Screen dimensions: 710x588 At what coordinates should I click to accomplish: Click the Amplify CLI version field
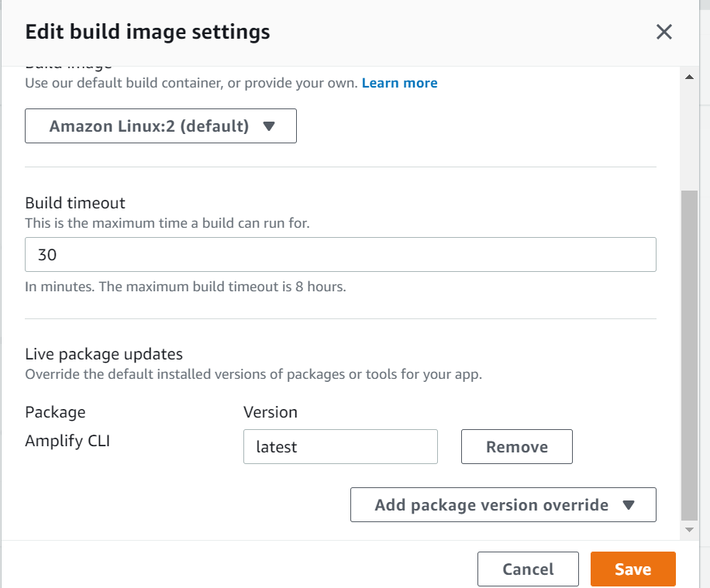click(340, 447)
